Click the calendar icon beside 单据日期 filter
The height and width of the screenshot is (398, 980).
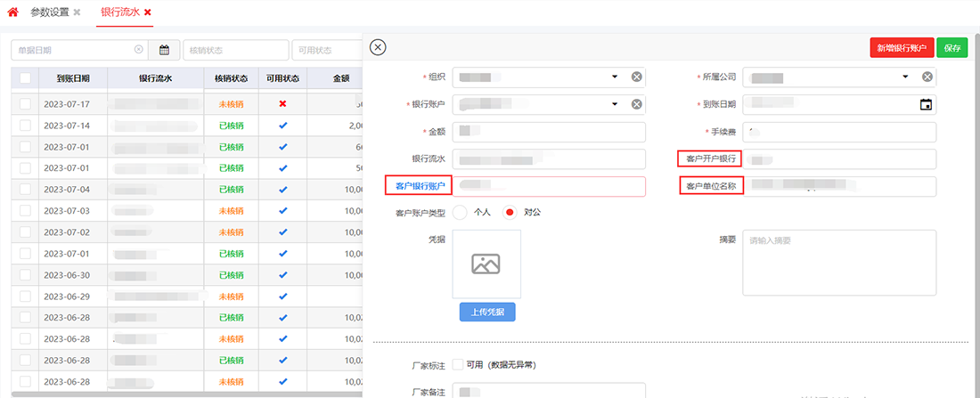pos(164,50)
